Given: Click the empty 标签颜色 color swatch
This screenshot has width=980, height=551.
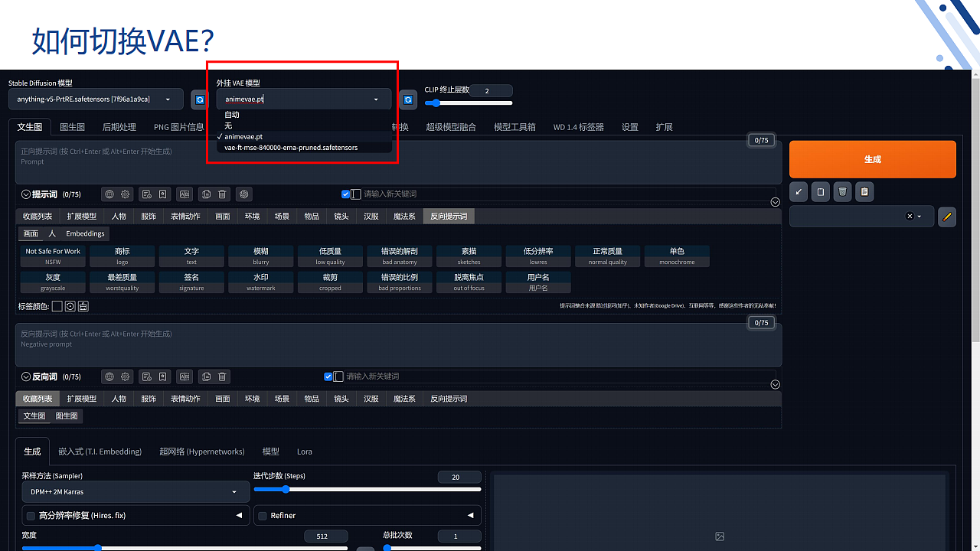Looking at the screenshot, I should tap(57, 306).
